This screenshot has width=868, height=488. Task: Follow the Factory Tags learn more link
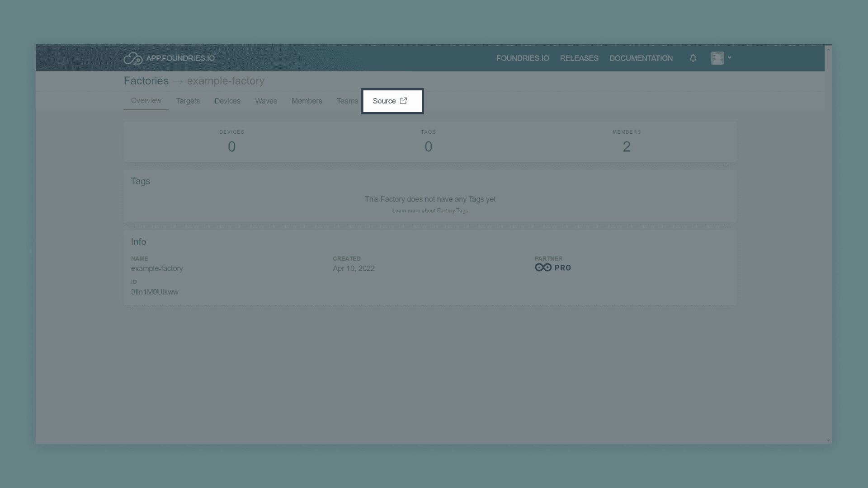[x=452, y=211]
